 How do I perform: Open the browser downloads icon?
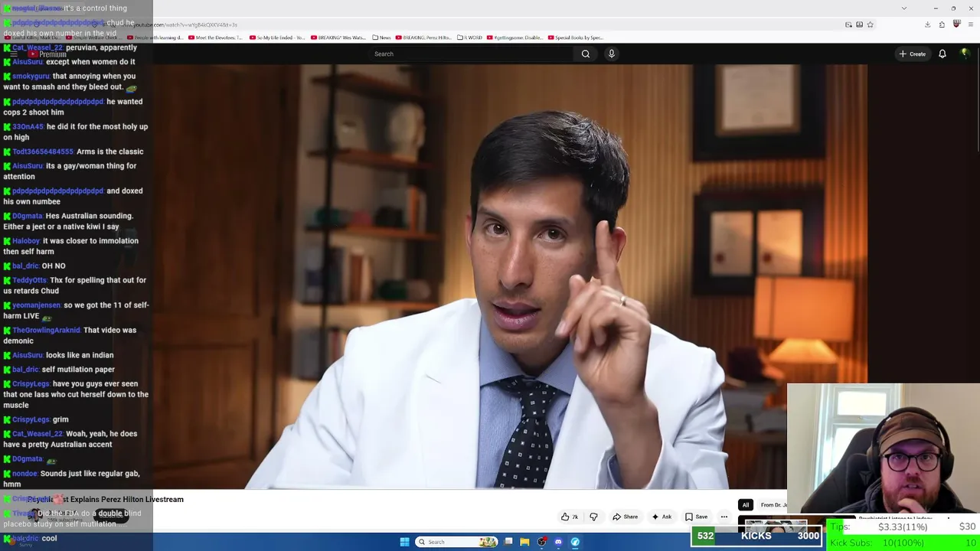[927, 24]
